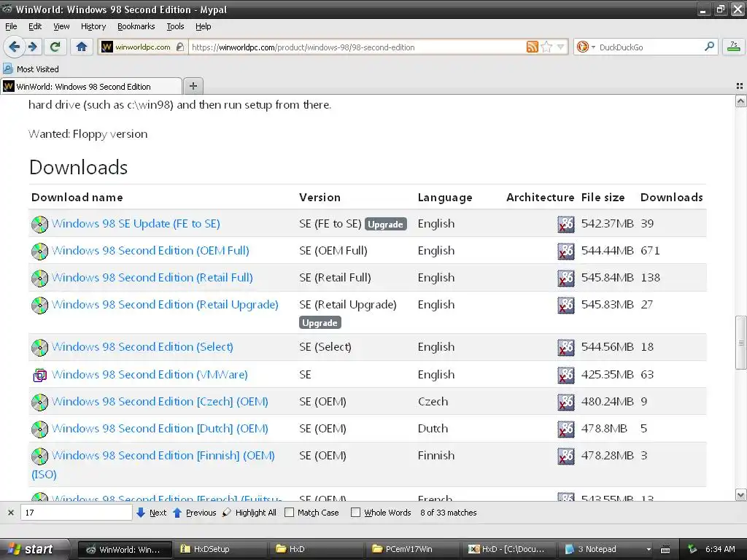Screen dimensions: 747x560
Task: Close the find bar
Action: point(10,513)
